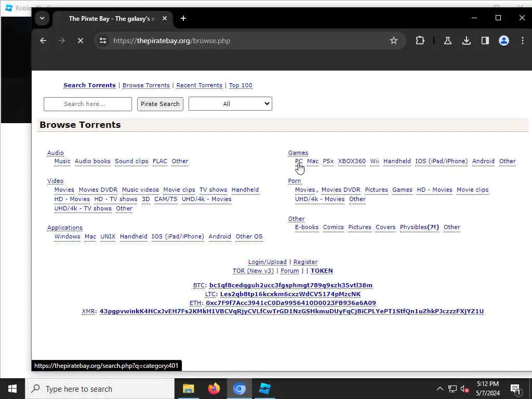
Task: Click the ETH donation address
Action: pyautogui.click(x=291, y=303)
